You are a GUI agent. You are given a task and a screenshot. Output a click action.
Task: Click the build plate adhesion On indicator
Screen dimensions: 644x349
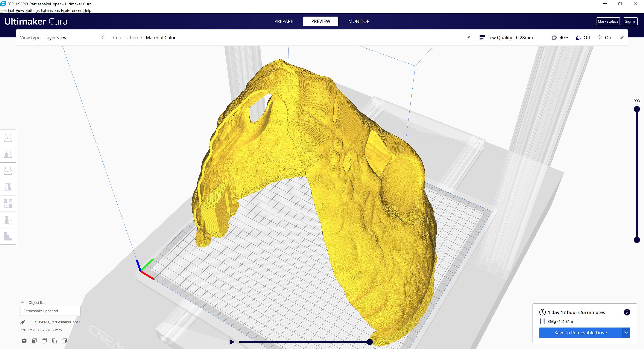coord(605,38)
